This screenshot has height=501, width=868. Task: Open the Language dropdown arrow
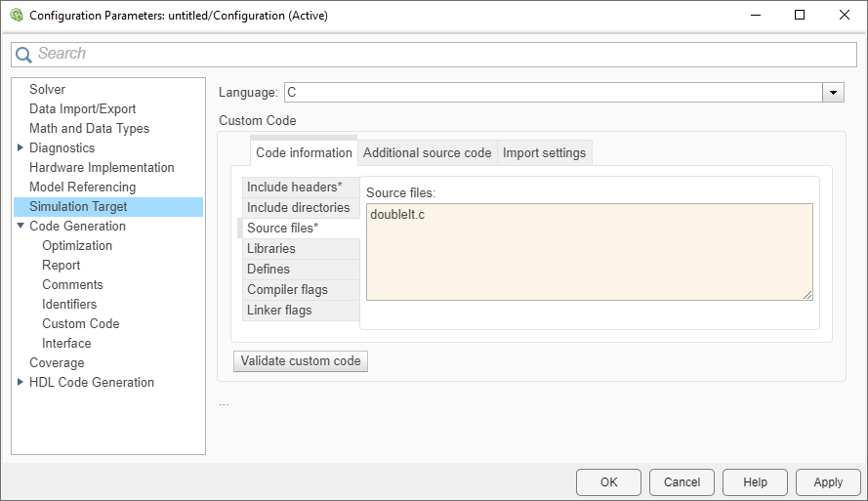833,93
